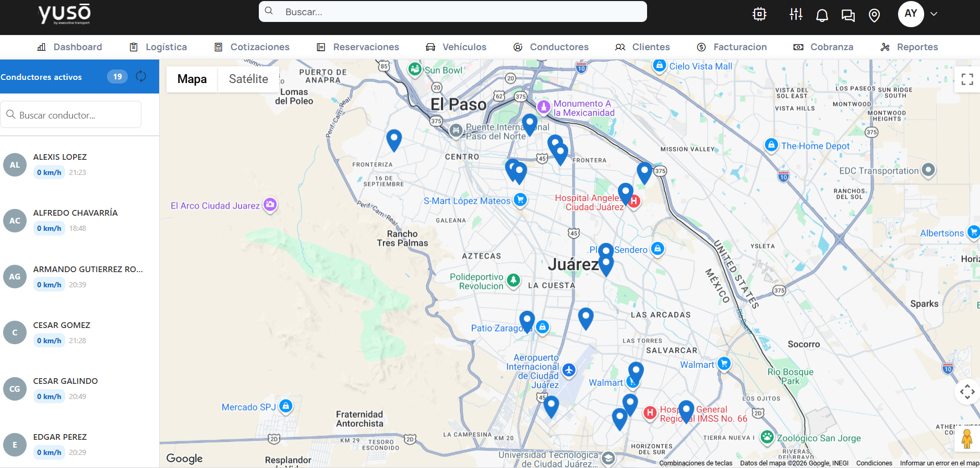980x468 pixels.
Task: Select driver CESAR GOMEZ
Action: (79, 333)
